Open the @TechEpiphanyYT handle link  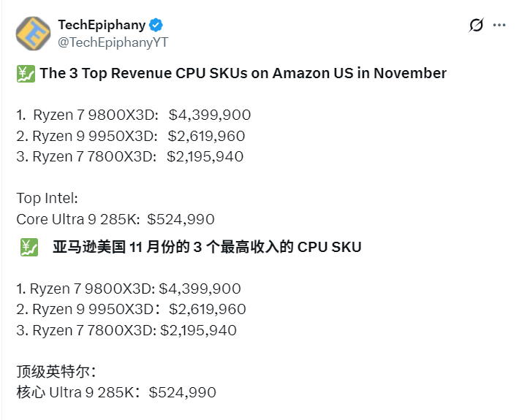113,42
